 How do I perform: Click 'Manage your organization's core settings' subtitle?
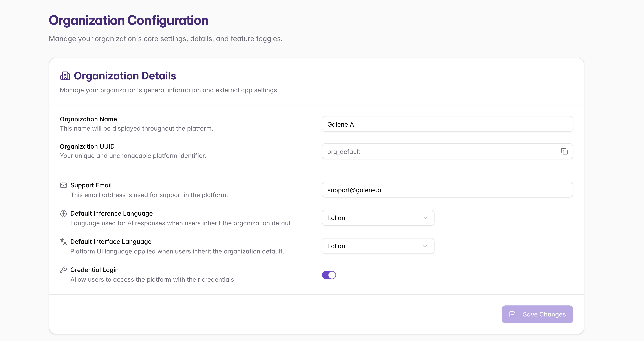[165, 39]
